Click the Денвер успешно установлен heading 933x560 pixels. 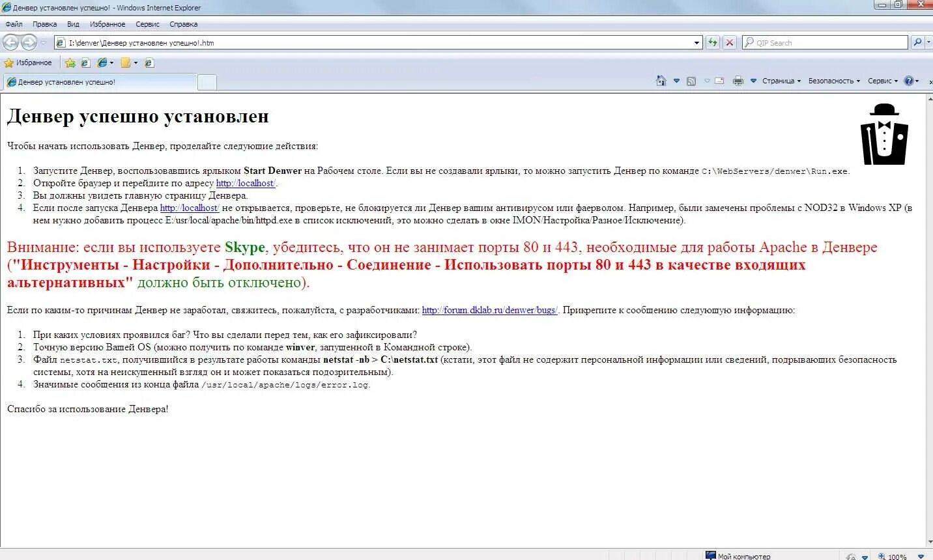[137, 116]
